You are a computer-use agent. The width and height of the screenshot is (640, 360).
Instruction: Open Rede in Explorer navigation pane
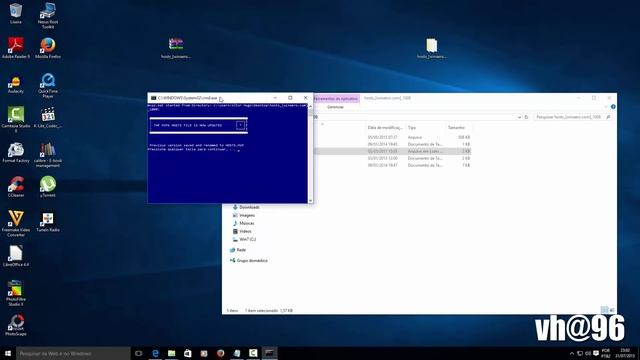point(238,250)
